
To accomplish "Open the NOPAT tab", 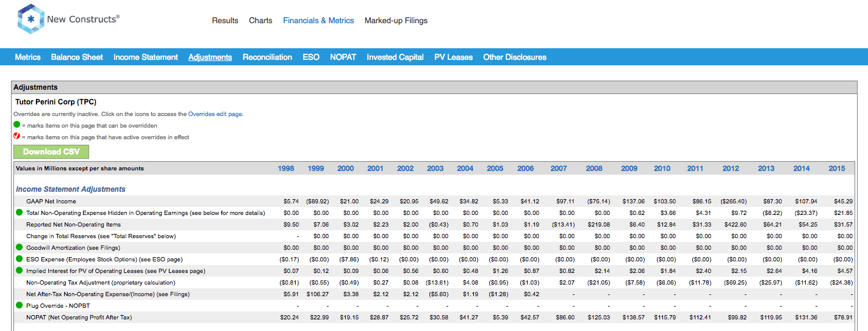I will 343,57.
